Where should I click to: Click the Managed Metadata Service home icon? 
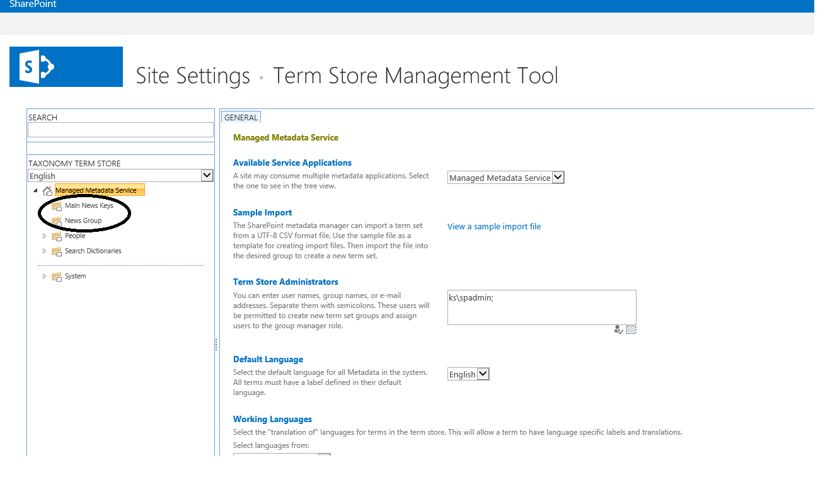pos(47,190)
